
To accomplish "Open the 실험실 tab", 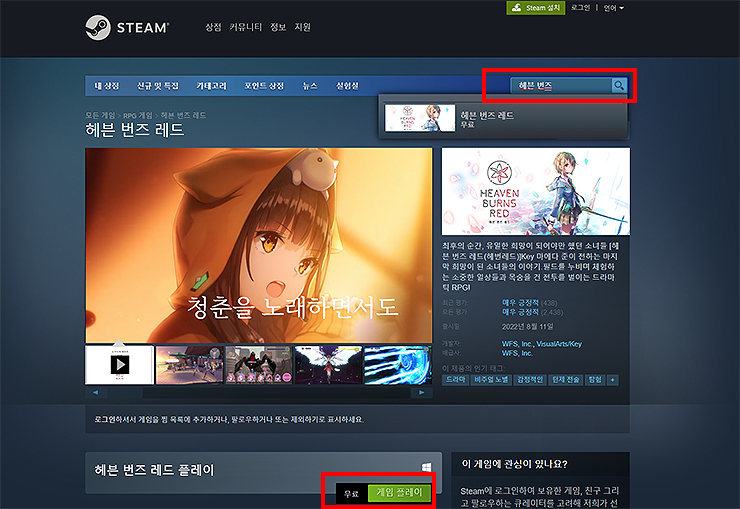I will [347, 86].
